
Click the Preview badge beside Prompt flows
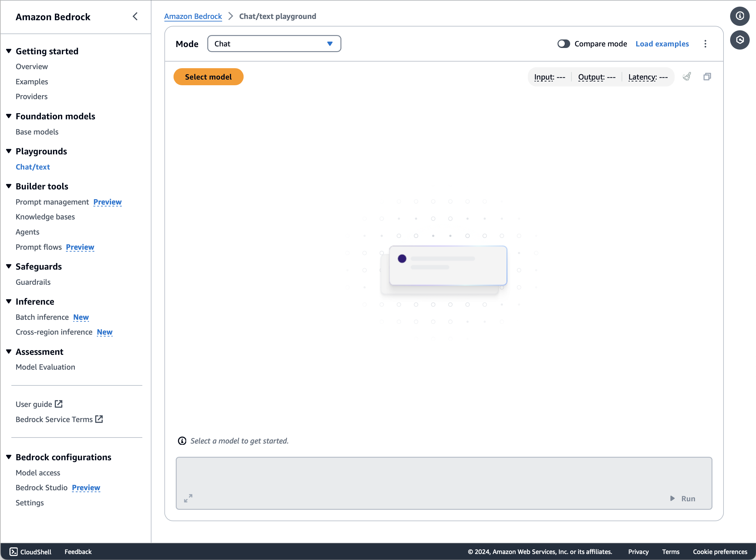[80, 247]
